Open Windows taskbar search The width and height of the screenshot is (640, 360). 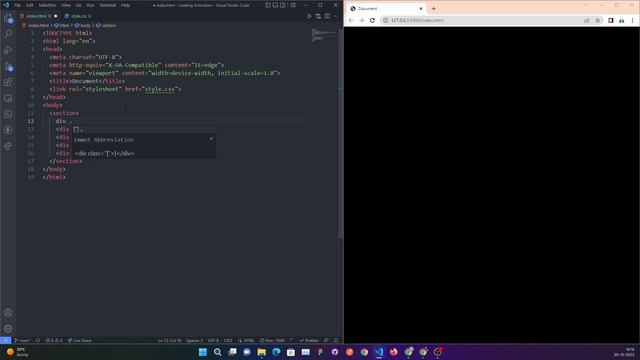(218, 352)
